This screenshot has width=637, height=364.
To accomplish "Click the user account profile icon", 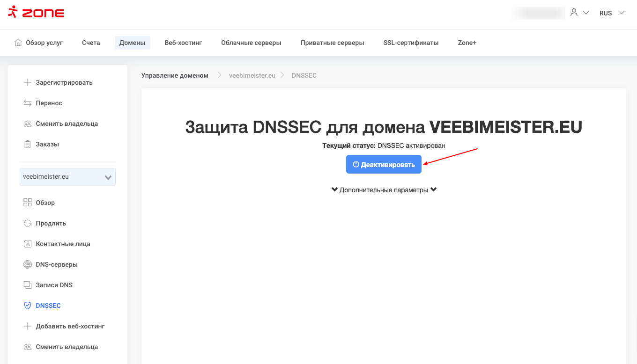I will coord(574,13).
